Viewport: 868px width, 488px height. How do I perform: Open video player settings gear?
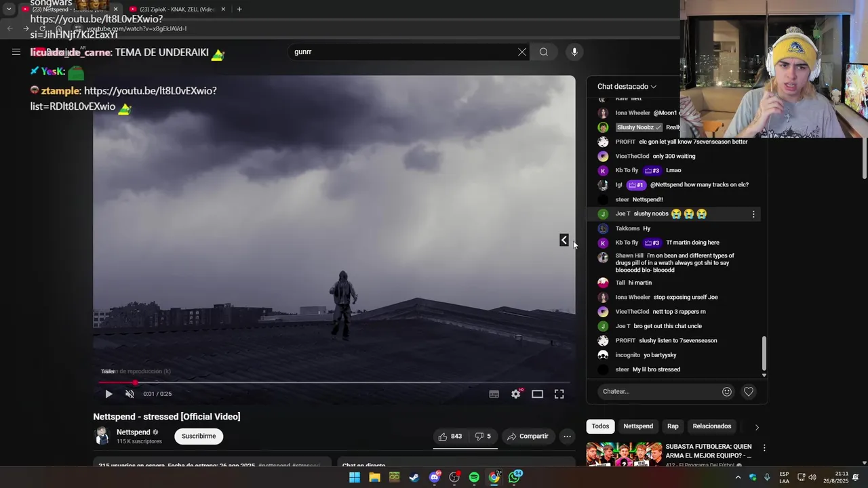(x=516, y=394)
